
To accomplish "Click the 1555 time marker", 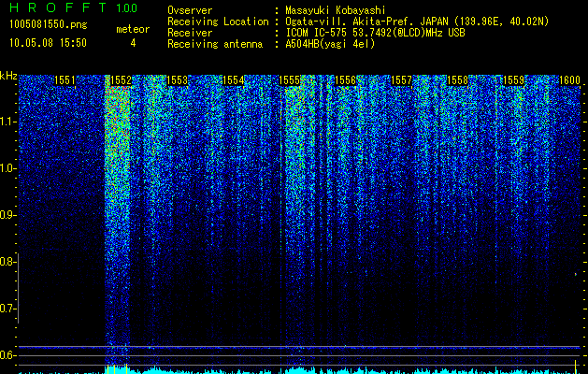I will click(289, 80).
